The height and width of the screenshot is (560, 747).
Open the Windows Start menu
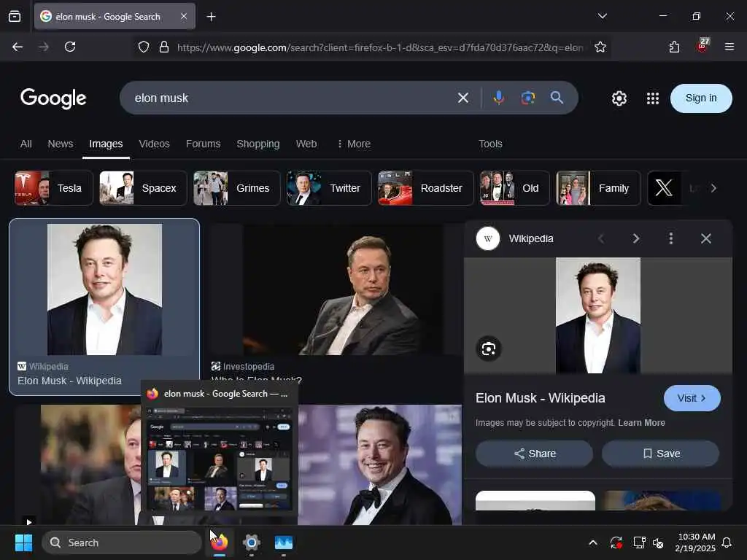click(23, 542)
